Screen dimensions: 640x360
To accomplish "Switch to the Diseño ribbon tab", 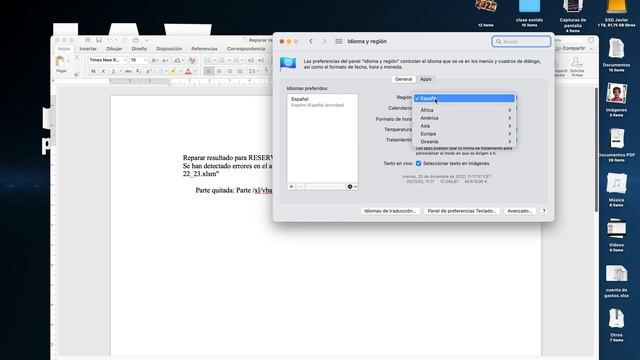I will coord(139,49).
